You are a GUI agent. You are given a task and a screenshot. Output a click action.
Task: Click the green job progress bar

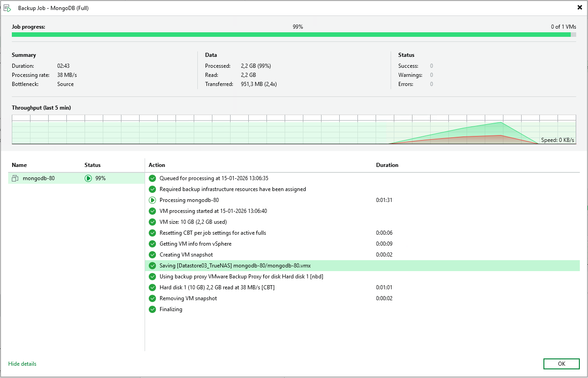(291, 35)
